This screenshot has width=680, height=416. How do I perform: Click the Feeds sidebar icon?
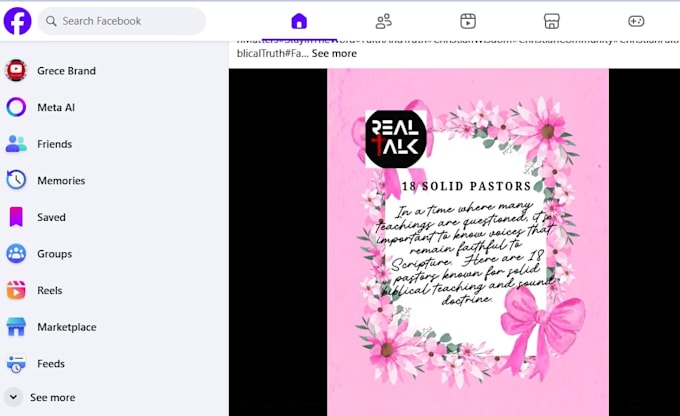coord(16,364)
